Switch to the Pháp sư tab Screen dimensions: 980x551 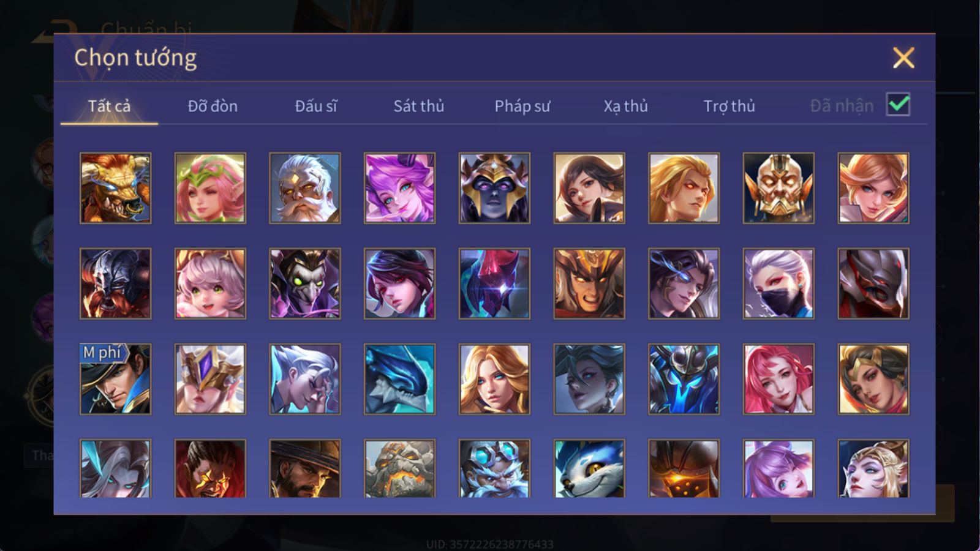pyautogui.click(x=522, y=106)
